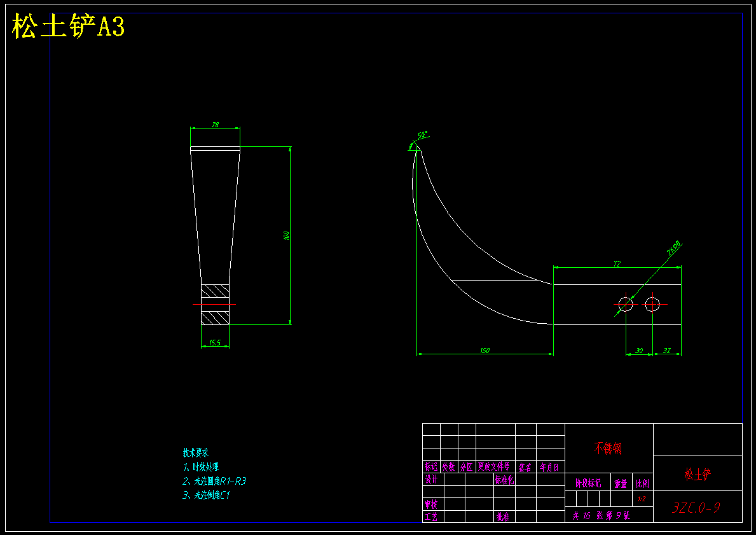This screenshot has height=535, width=756.
Task: Select the 72 length dimension value
Action: click(617, 263)
